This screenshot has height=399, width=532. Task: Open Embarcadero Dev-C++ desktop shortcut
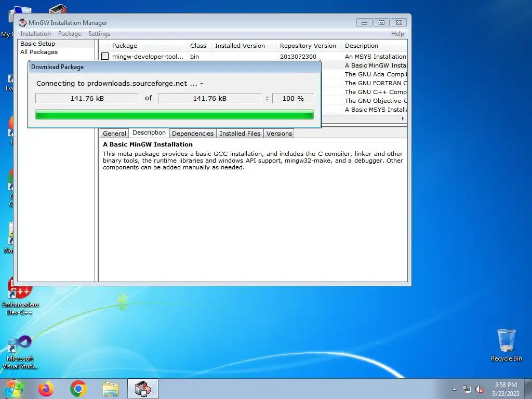[x=20, y=296]
